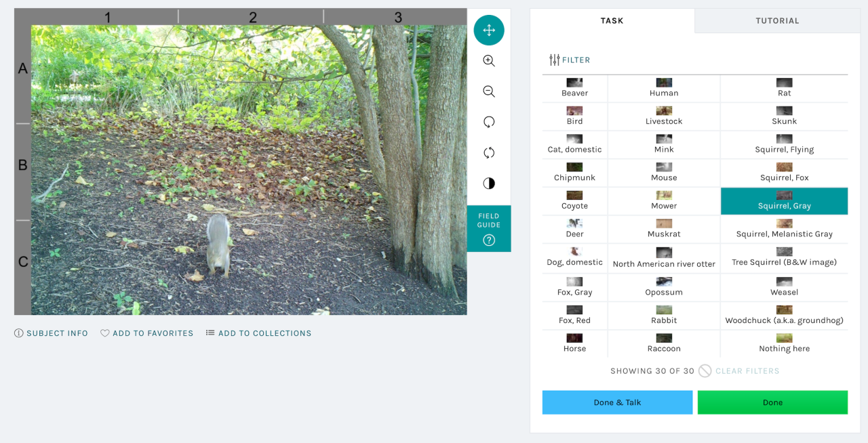The height and width of the screenshot is (443, 868).
Task: Select Tree Squirrel (B&W image)
Action: coord(784,258)
